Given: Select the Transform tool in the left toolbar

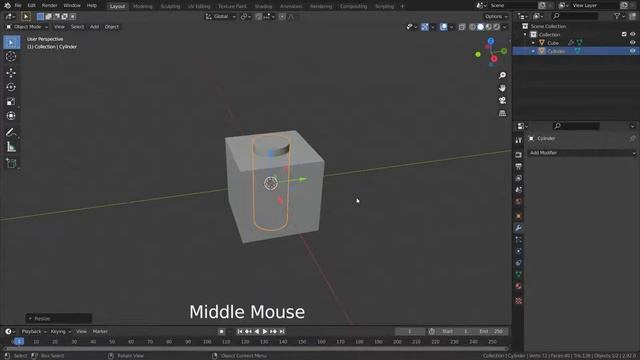Looking at the screenshot, I should [x=11, y=116].
